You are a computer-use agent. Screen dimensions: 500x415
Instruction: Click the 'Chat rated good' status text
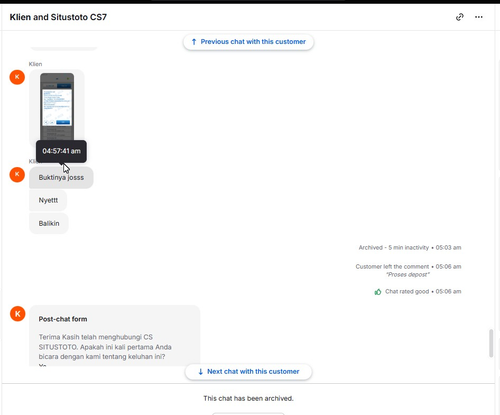[x=407, y=291]
